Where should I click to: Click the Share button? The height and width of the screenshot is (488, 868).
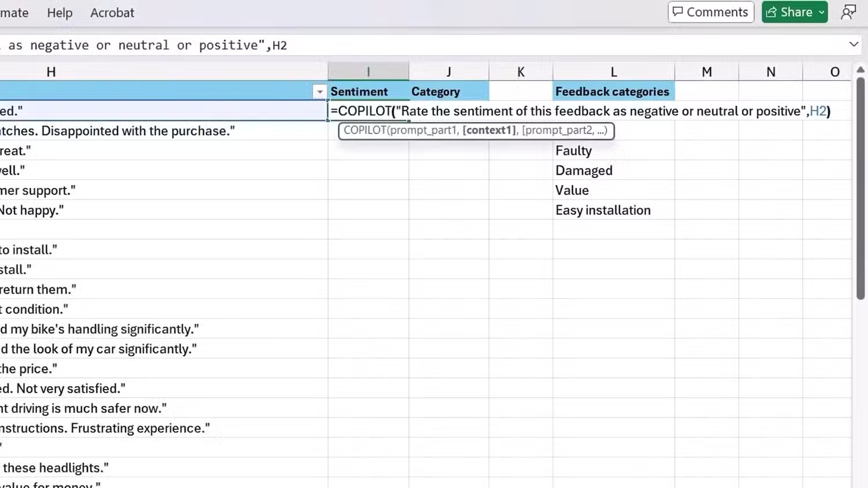(x=795, y=12)
